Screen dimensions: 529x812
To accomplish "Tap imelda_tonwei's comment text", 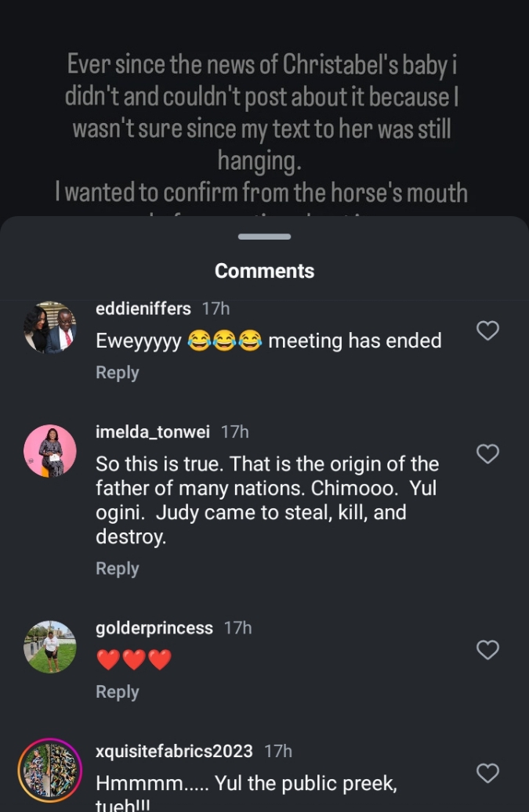I will 266,500.
